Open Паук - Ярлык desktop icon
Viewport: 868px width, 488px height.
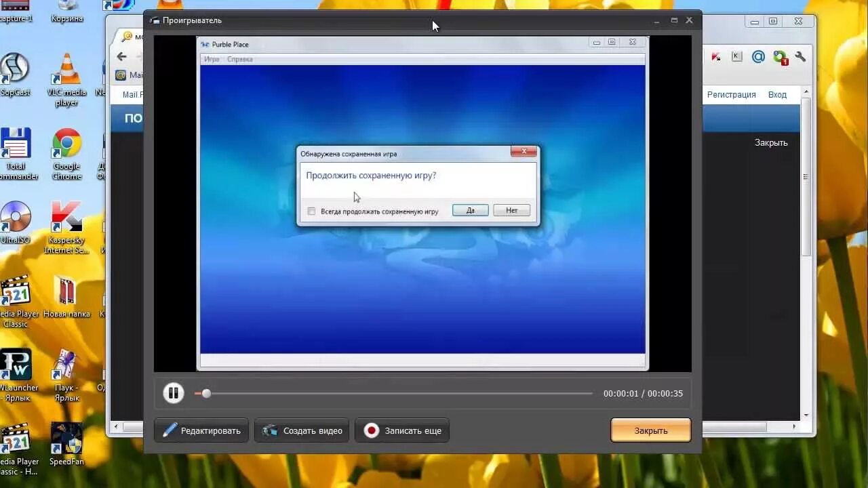(x=66, y=375)
